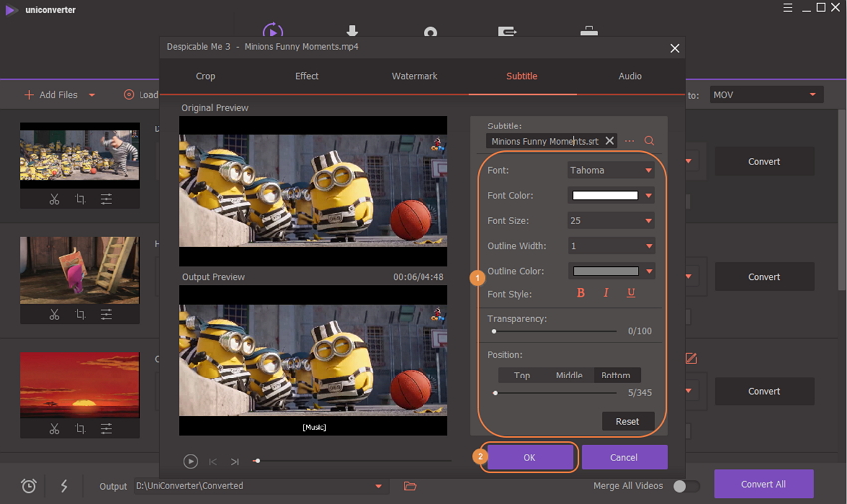The height and width of the screenshot is (504, 847).
Task: Go to previous frame in preview
Action: [213, 462]
